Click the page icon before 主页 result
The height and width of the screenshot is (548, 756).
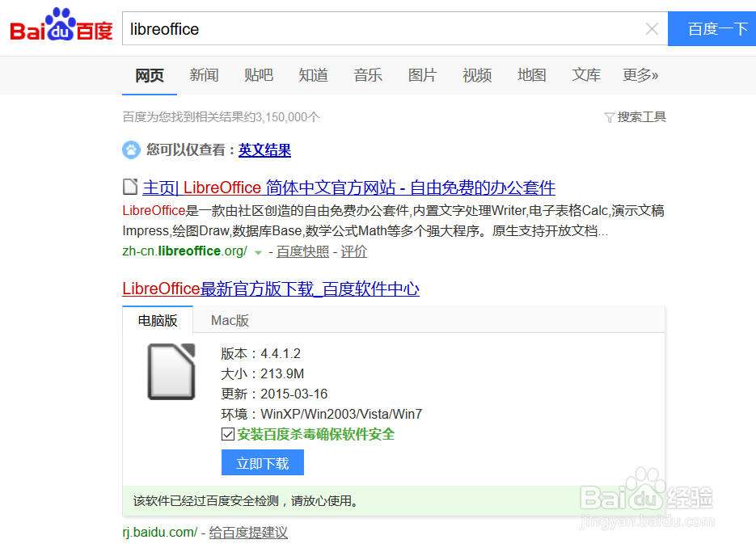click(130, 187)
